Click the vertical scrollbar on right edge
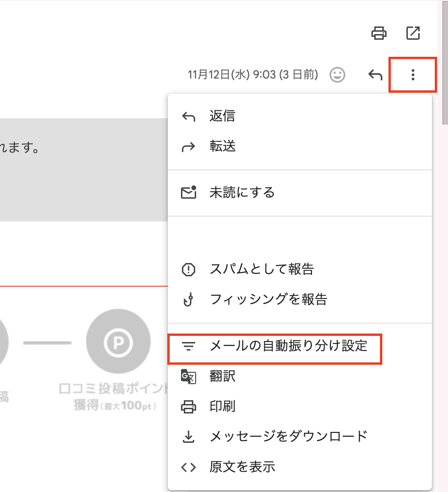The width and height of the screenshot is (448, 492). pos(445,57)
